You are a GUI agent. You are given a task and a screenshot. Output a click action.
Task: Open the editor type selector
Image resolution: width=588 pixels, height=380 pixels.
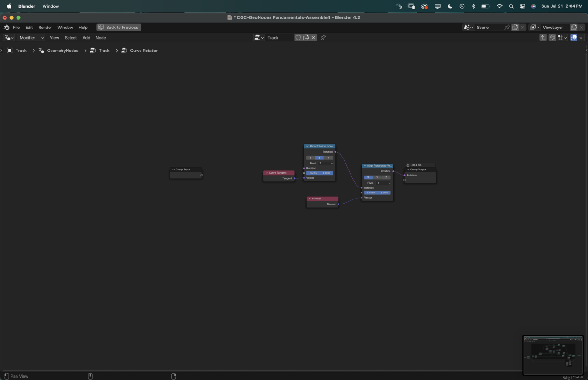pos(9,38)
